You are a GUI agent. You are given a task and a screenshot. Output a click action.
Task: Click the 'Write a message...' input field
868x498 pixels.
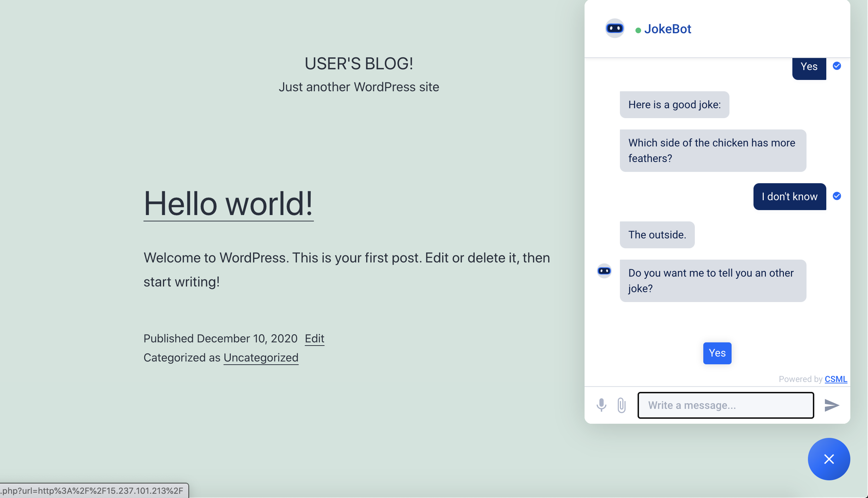point(726,405)
